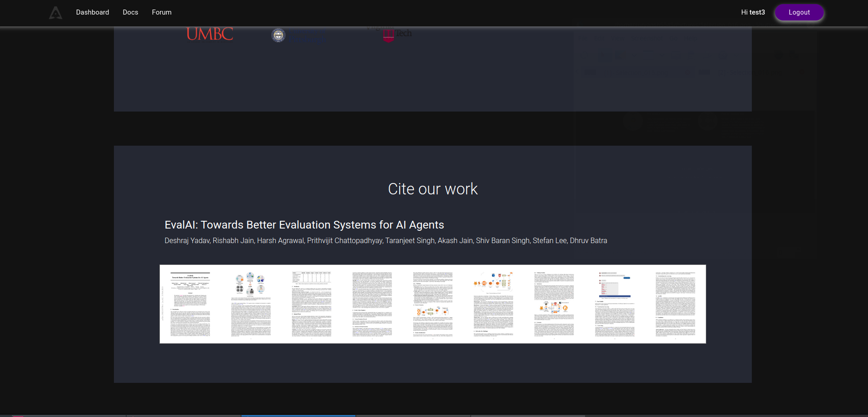Click the University of Pittsburgh seal
This screenshot has height=417, width=868.
pos(278,35)
